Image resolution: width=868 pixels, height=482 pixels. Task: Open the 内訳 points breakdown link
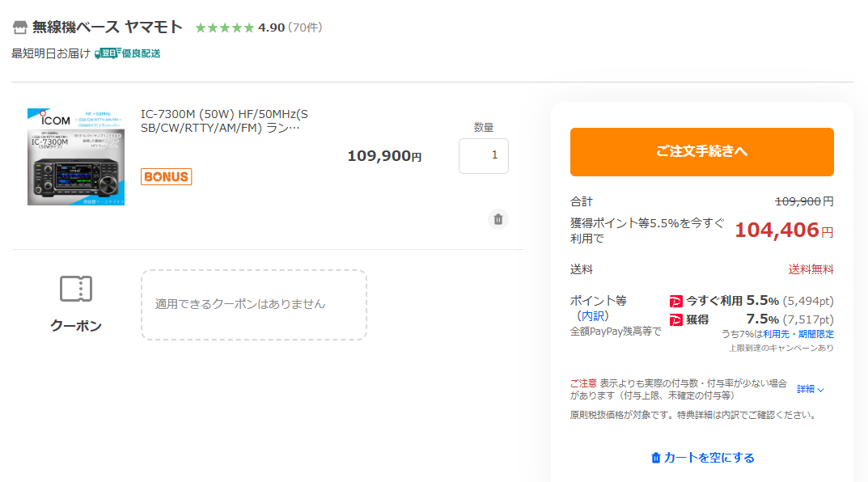tap(593, 316)
